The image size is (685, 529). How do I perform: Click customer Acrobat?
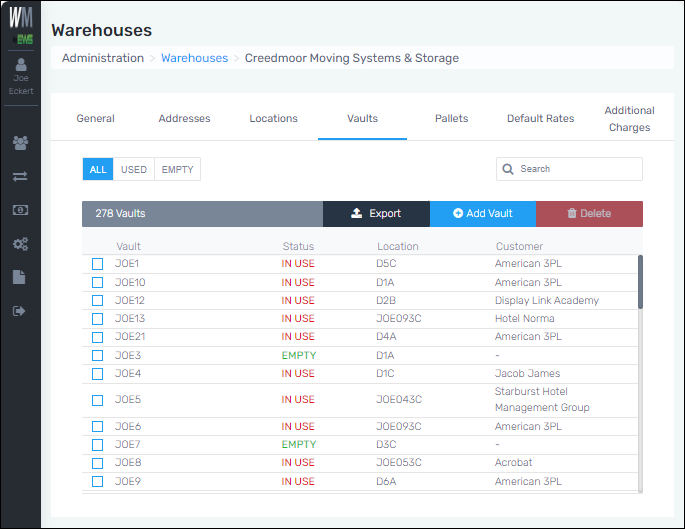(x=513, y=463)
